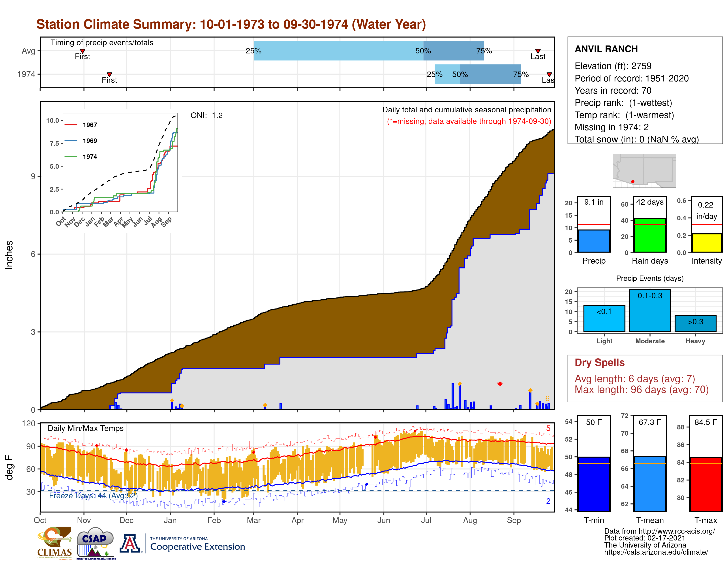Click the cals.arizona.edu/climate URL
728x563 pixels.
click(656, 552)
